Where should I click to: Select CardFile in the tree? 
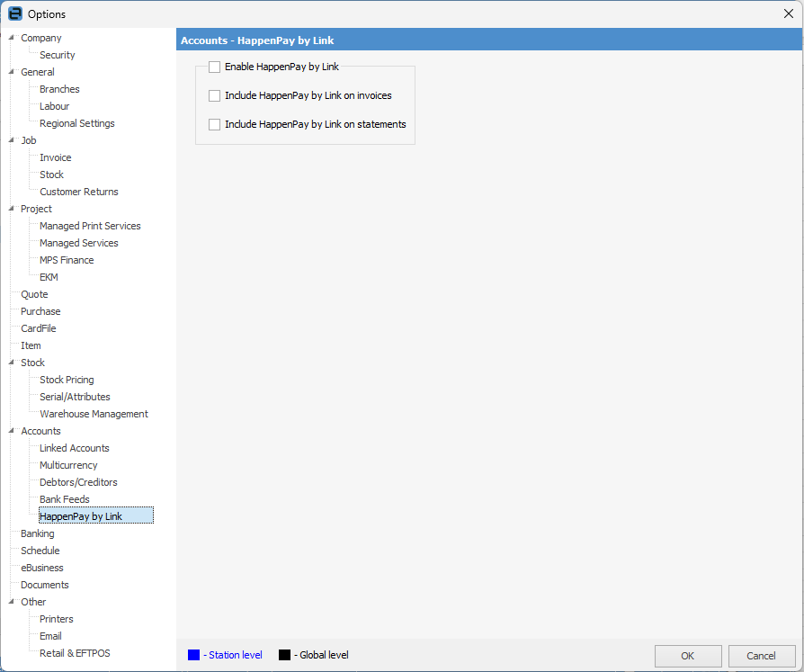(x=39, y=328)
